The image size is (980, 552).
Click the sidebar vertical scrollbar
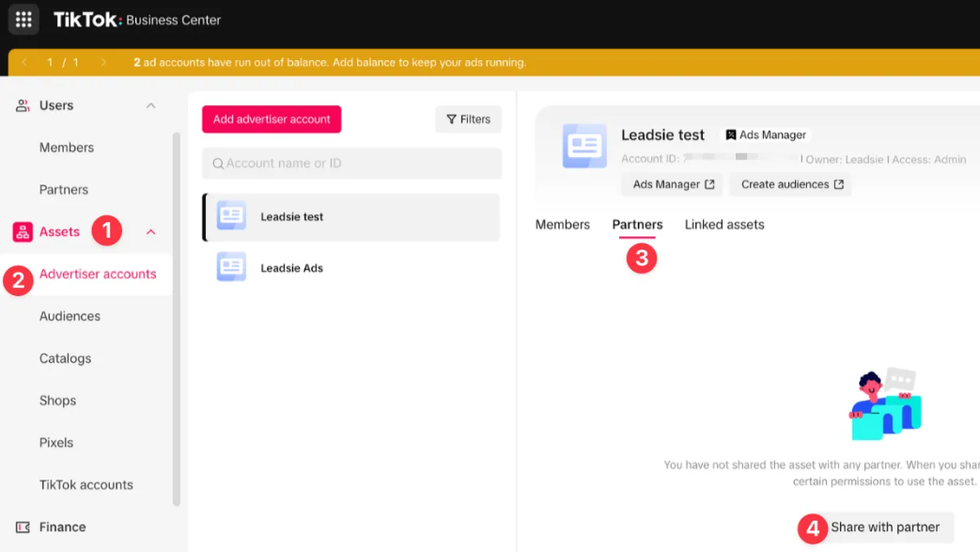pyautogui.click(x=177, y=318)
